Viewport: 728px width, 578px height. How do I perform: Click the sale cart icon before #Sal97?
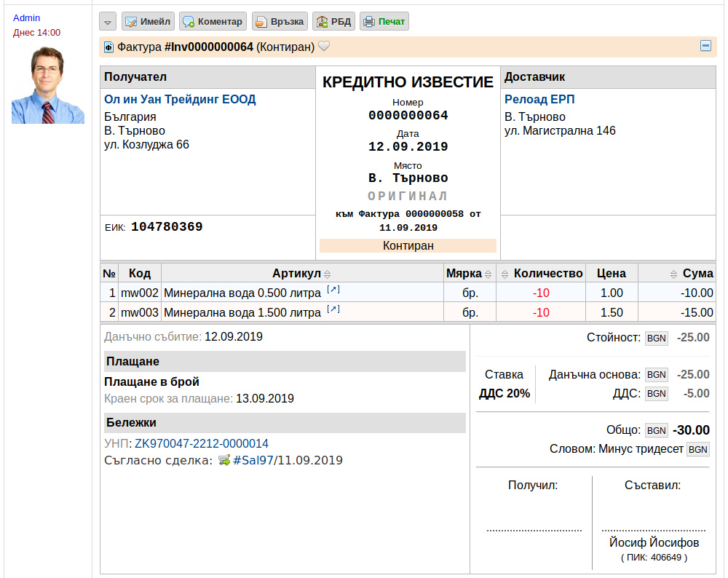coord(224,461)
